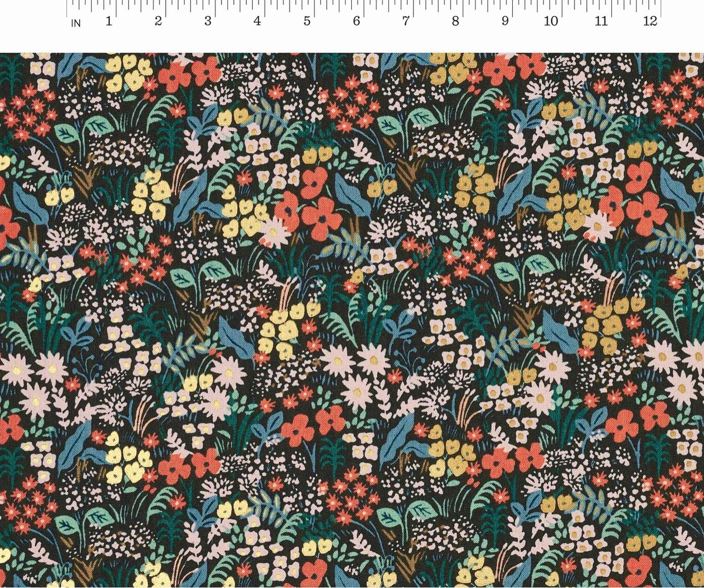Select the 12 inch mark on ruler
Image resolution: width=704 pixels, height=588 pixels.
tap(650, 21)
